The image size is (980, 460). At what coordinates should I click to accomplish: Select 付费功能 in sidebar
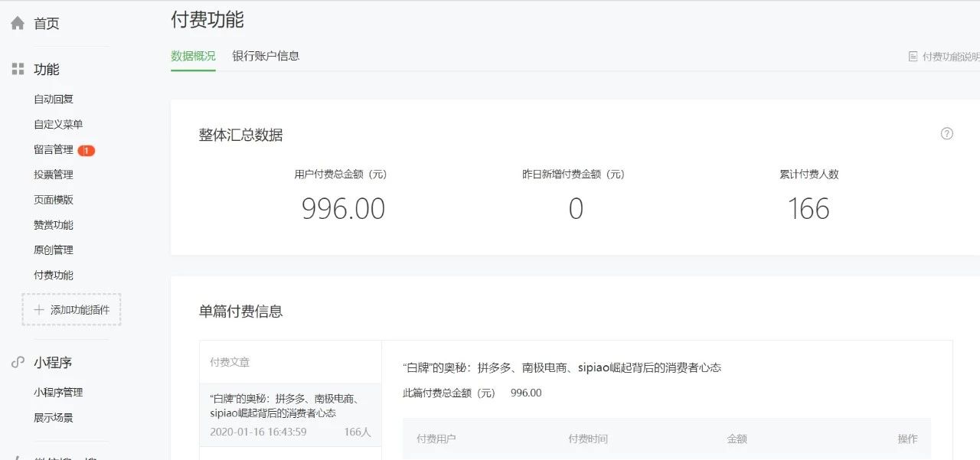54,276
